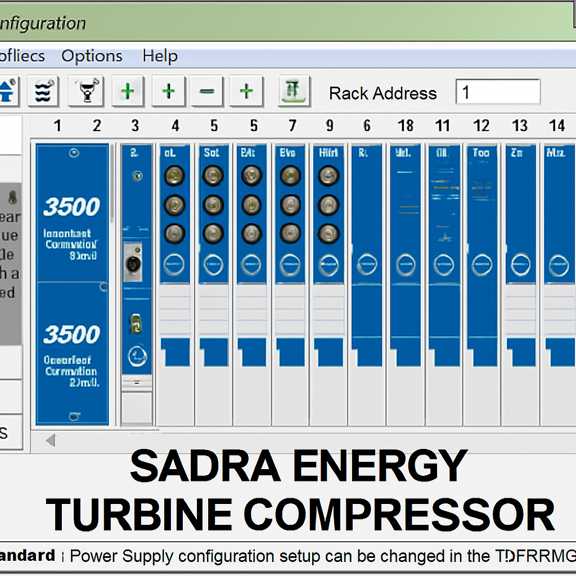
Task: Click the green minus toolbar button
Action: (207, 91)
